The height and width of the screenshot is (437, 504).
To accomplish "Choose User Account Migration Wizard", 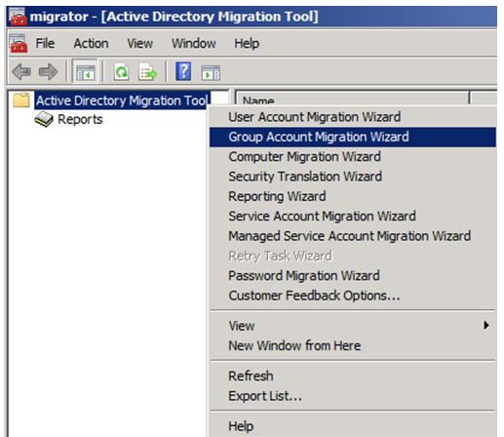I will 353,117.
